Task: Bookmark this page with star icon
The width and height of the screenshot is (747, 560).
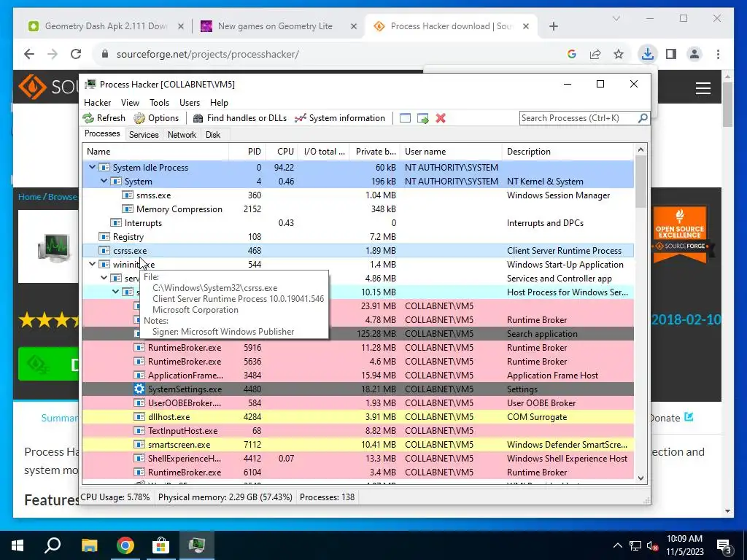Action: [619, 54]
